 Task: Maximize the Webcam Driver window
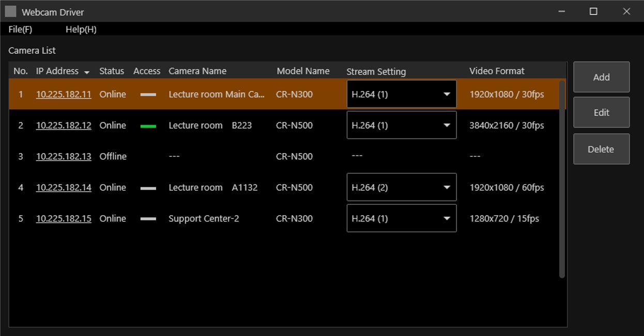[593, 11]
